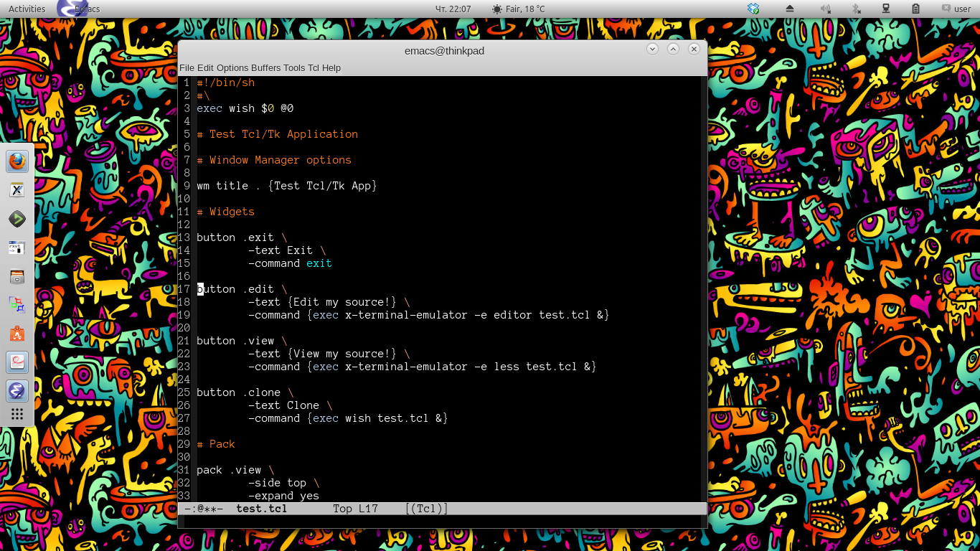980x551 pixels.
Task: Click the ** modified indicator in mode line
Action: point(210,509)
